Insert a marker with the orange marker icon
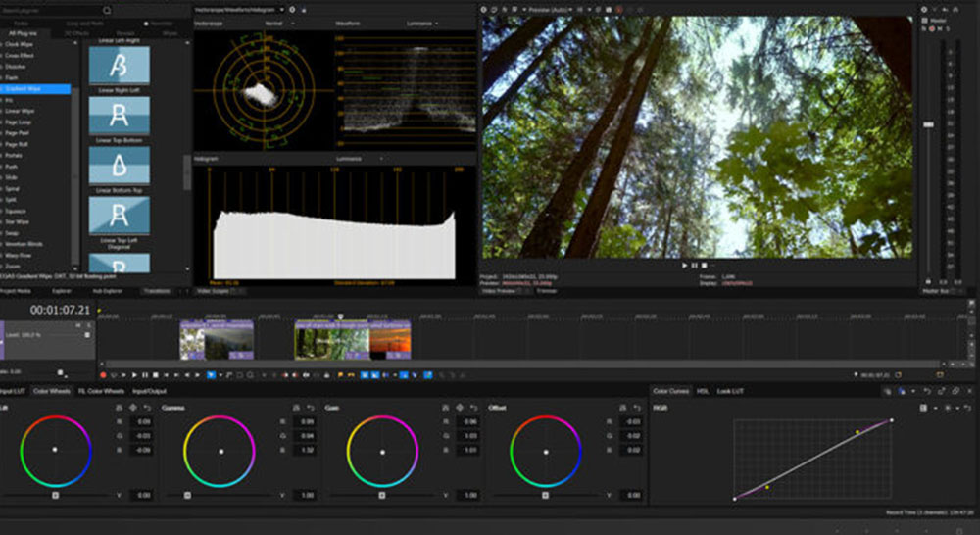 pos(340,375)
